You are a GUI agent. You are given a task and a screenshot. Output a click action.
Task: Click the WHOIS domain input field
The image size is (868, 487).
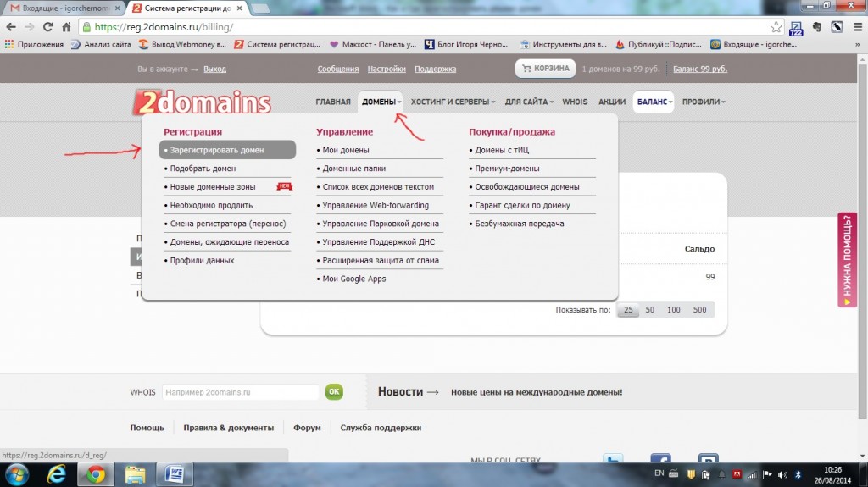click(240, 392)
